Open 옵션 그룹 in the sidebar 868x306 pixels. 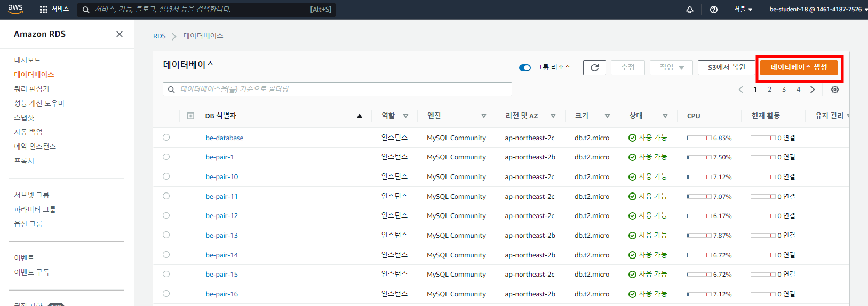(28, 224)
